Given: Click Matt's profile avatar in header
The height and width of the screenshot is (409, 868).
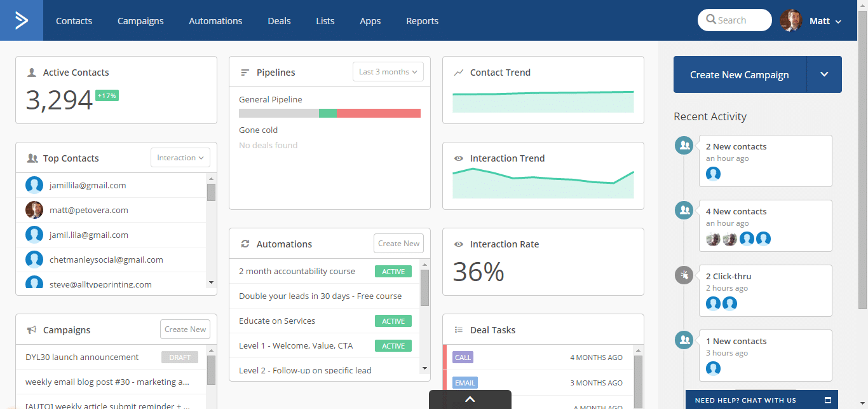Looking at the screenshot, I should click(791, 20).
